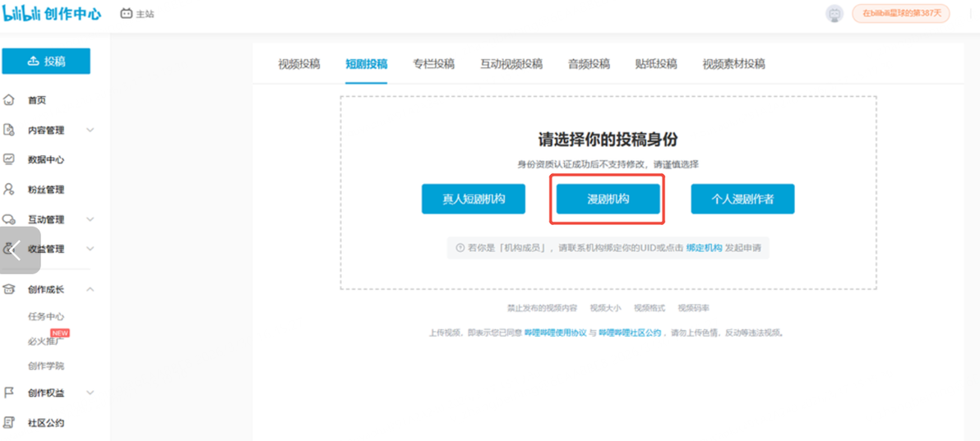Open 哔哩哔哩社区公约 link
Screen dimensions: 980x441
[x=630, y=333]
